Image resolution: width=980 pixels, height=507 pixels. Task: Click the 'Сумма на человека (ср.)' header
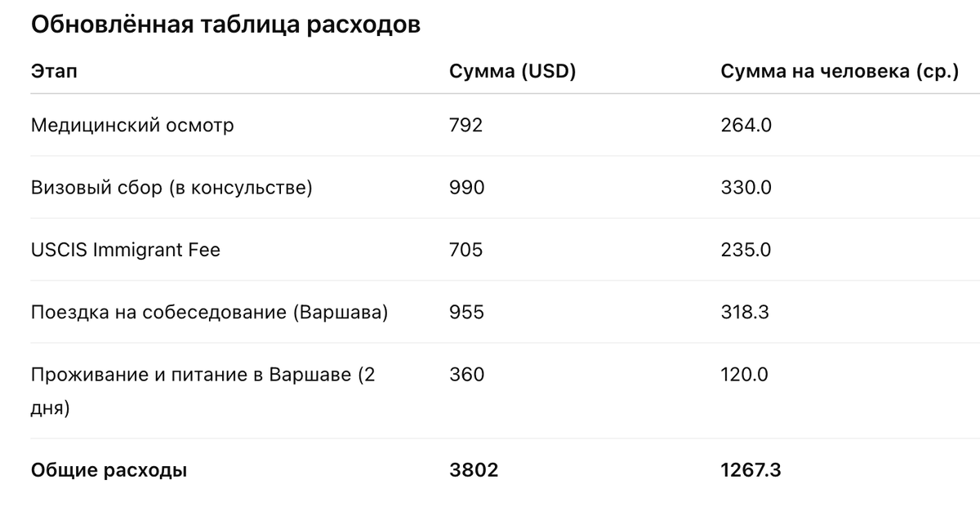pos(839,71)
